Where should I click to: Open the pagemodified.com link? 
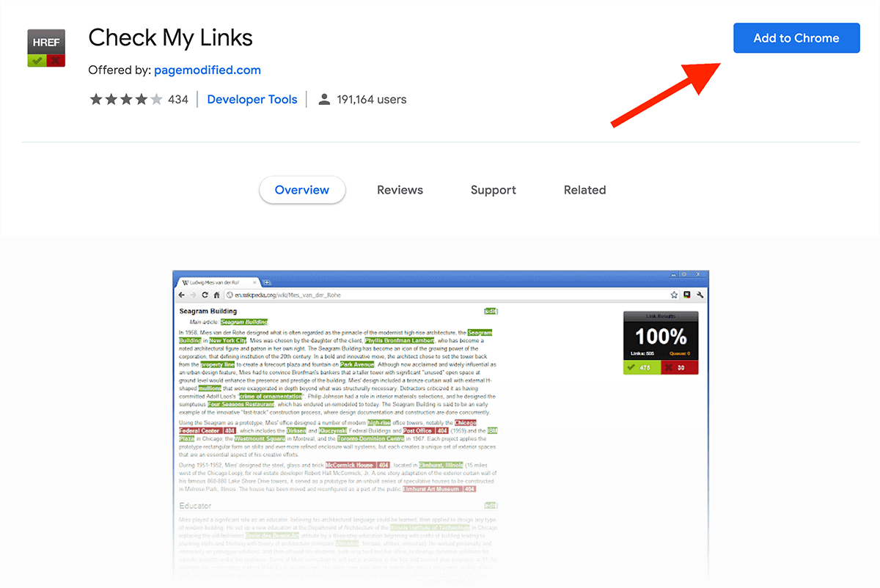pos(208,70)
